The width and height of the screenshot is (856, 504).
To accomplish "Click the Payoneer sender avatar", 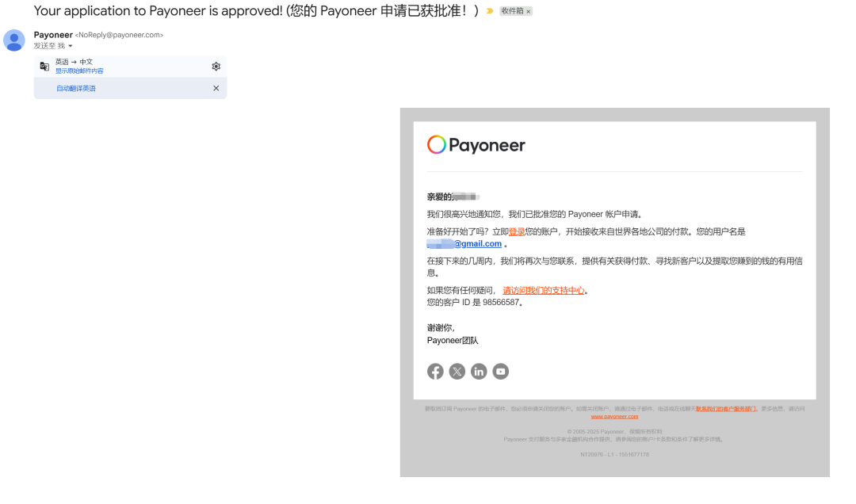I will [x=13, y=40].
